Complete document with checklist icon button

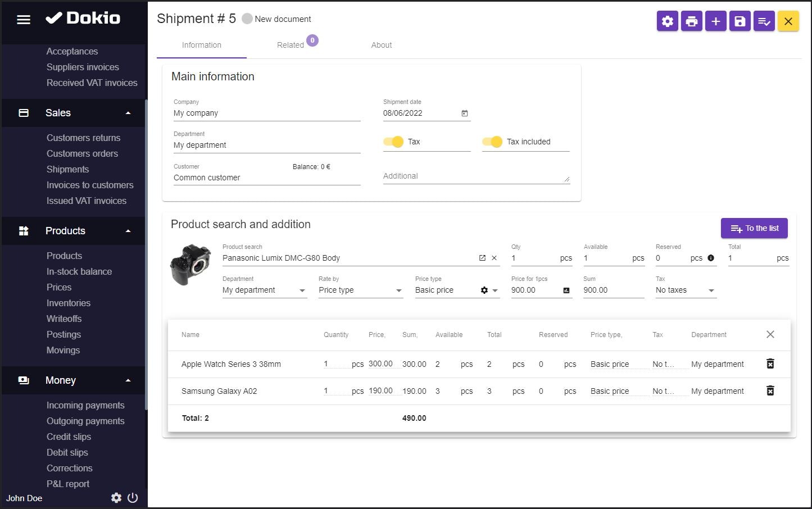(764, 21)
